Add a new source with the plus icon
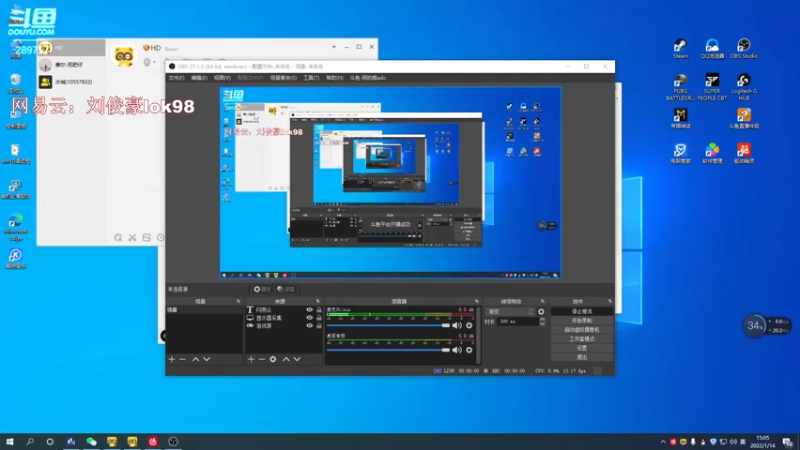The image size is (800, 450). [x=251, y=359]
